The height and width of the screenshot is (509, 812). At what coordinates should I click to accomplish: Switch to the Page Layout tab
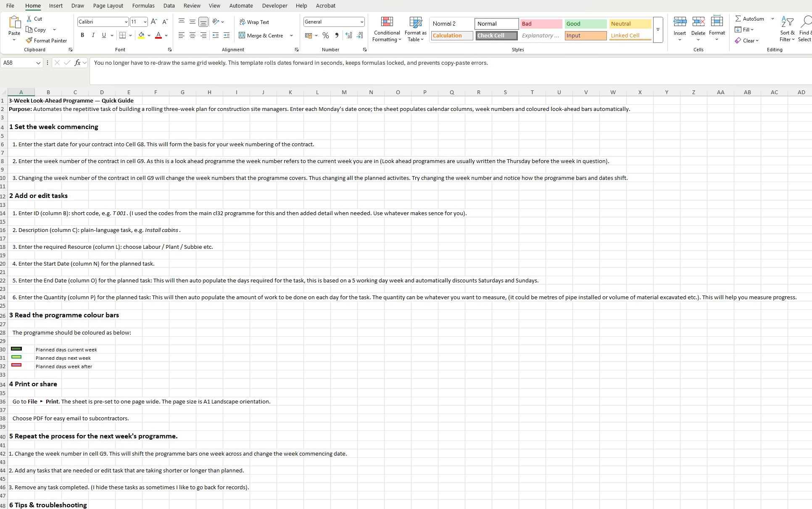pos(108,5)
